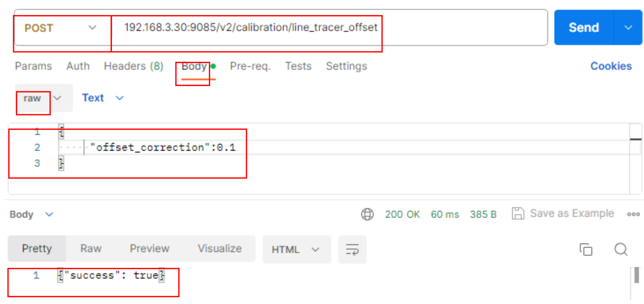Image resolution: width=644 pixels, height=304 pixels.
Task: Expand the response Body section dropdown
Action: pos(49,214)
